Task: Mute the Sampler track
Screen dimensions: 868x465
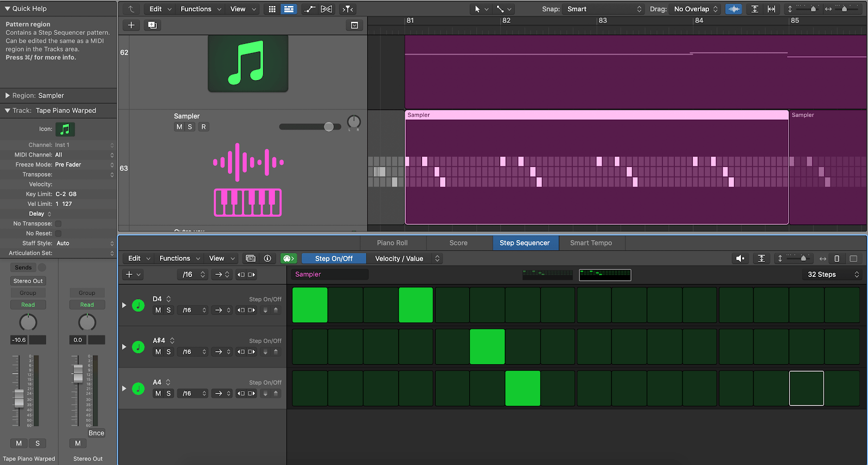Action: pos(180,127)
